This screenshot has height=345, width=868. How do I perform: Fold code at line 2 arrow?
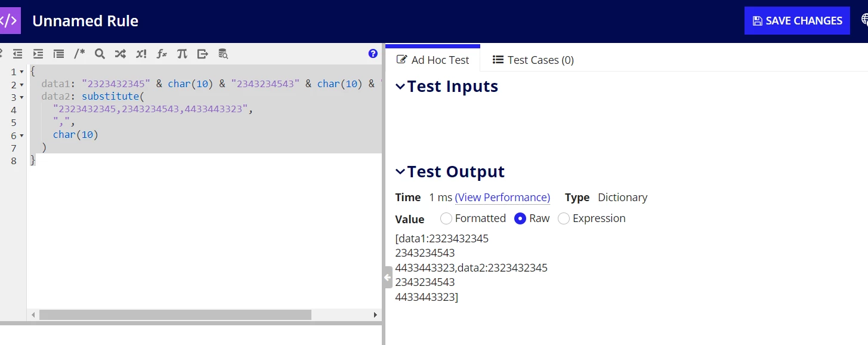click(x=22, y=84)
